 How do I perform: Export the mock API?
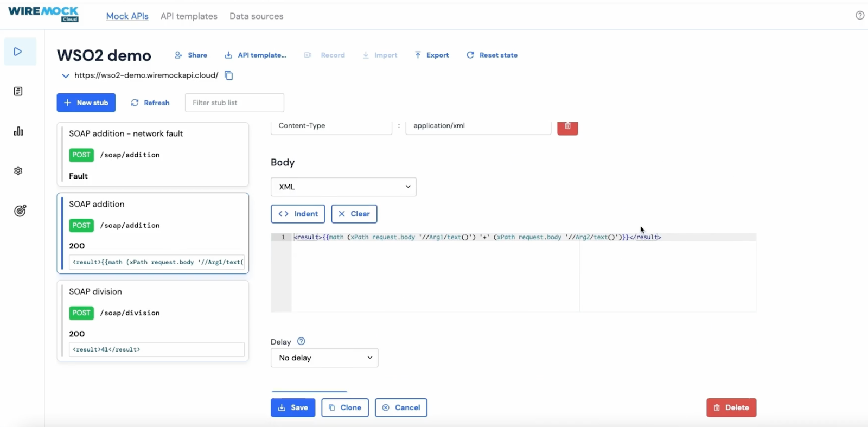pos(432,55)
